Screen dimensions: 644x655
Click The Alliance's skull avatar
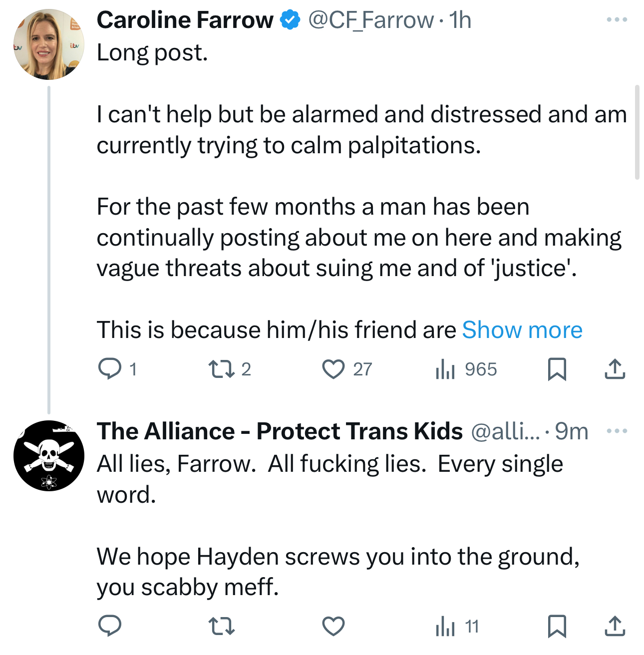[48, 456]
